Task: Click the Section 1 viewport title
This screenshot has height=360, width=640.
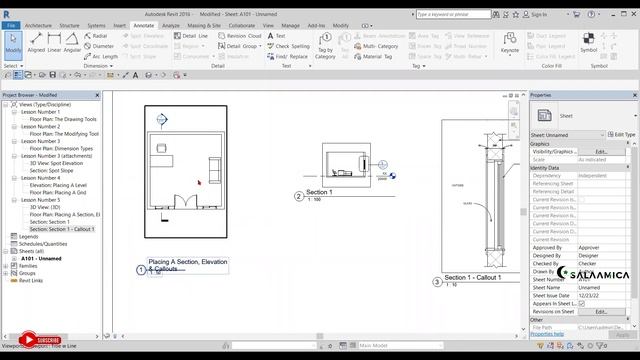Action: 319,192
